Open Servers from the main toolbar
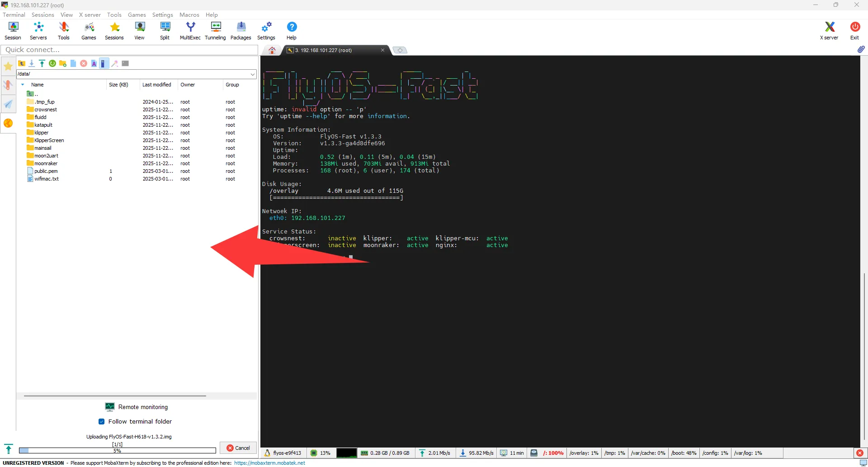 tap(38, 31)
